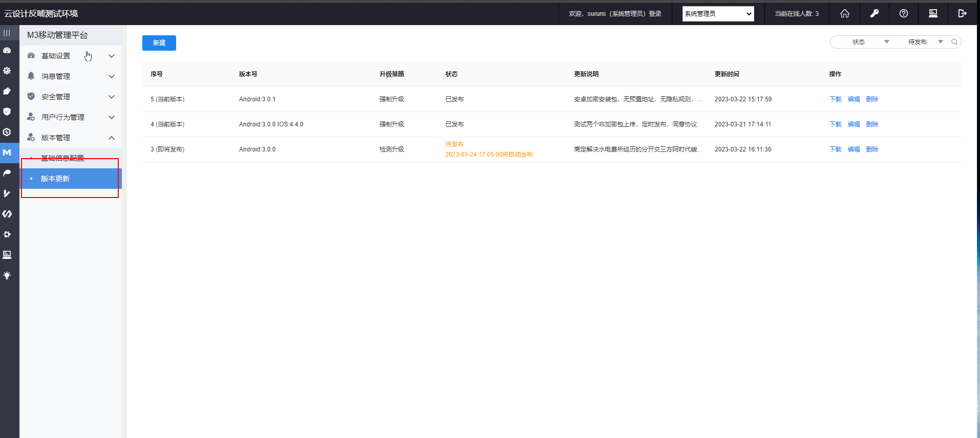
Task: Expand the 基础设置 chevron
Action: [x=112, y=56]
